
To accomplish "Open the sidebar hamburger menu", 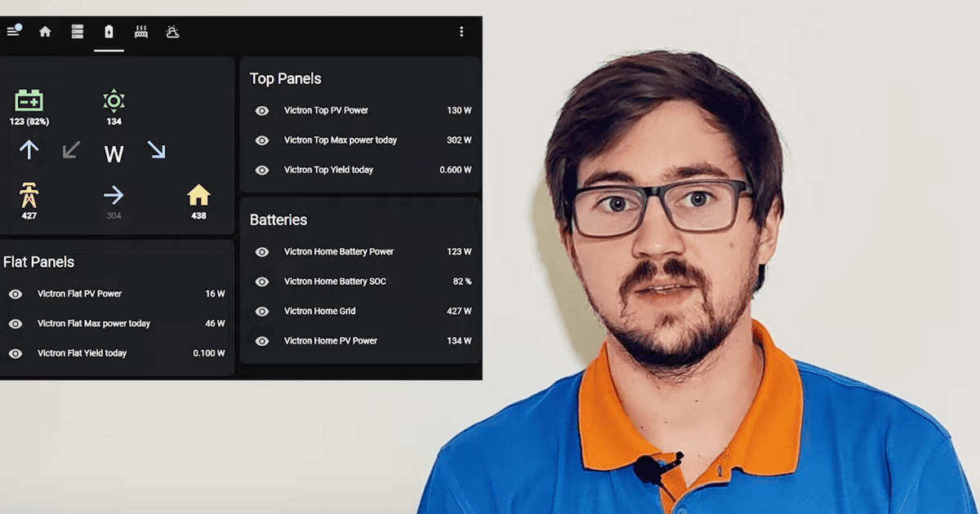I will [x=13, y=32].
